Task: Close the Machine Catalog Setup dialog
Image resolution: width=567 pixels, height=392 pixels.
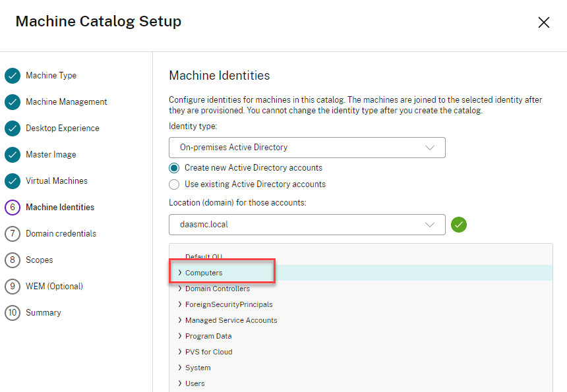Action: (544, 23)
